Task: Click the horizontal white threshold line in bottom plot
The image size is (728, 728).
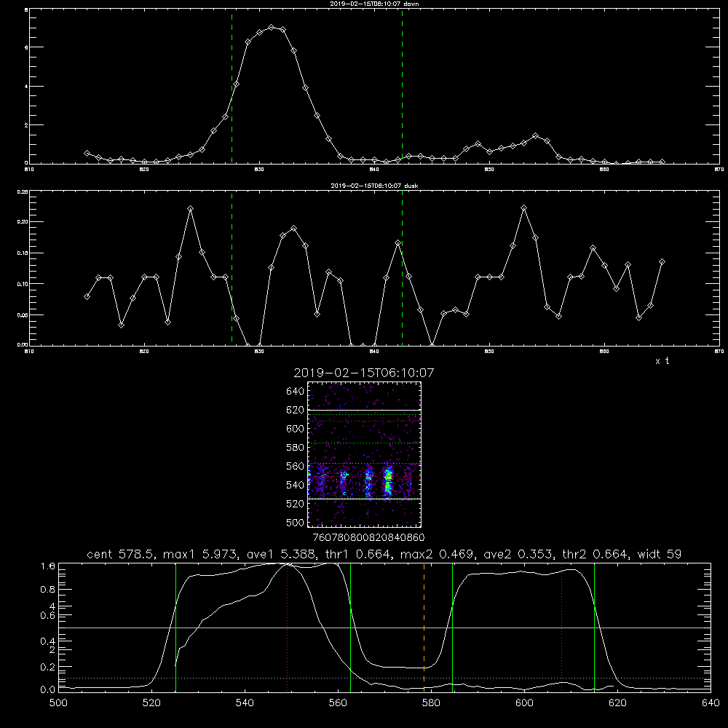Action: click(384, 628)
